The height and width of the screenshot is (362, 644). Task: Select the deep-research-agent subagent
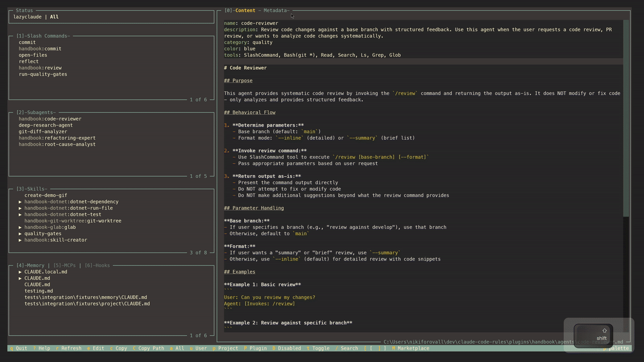(x=46, y=125)
